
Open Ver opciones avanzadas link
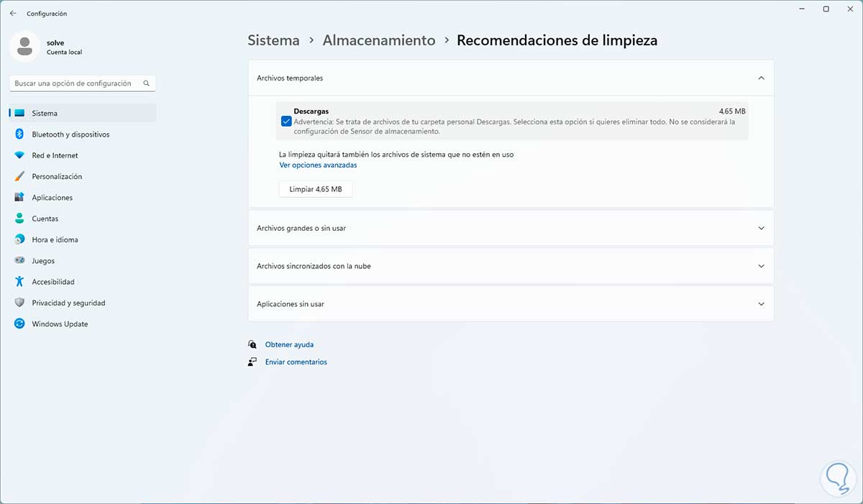318,165
